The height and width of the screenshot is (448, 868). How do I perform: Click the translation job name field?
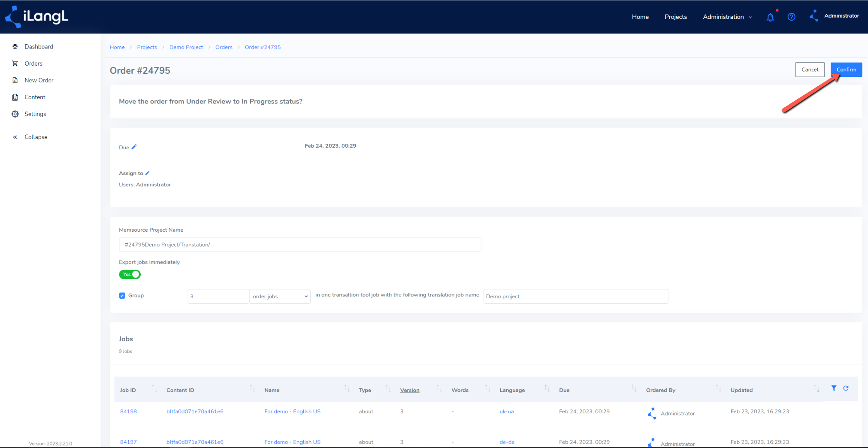[x=576, y=297]
